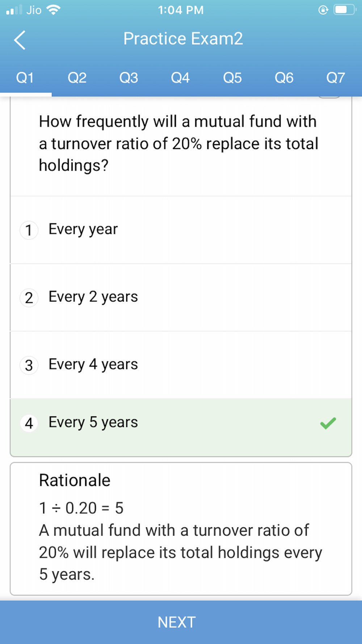
Task: Choose the "Every 2 years" answer
Action: [x=93, y=297]
